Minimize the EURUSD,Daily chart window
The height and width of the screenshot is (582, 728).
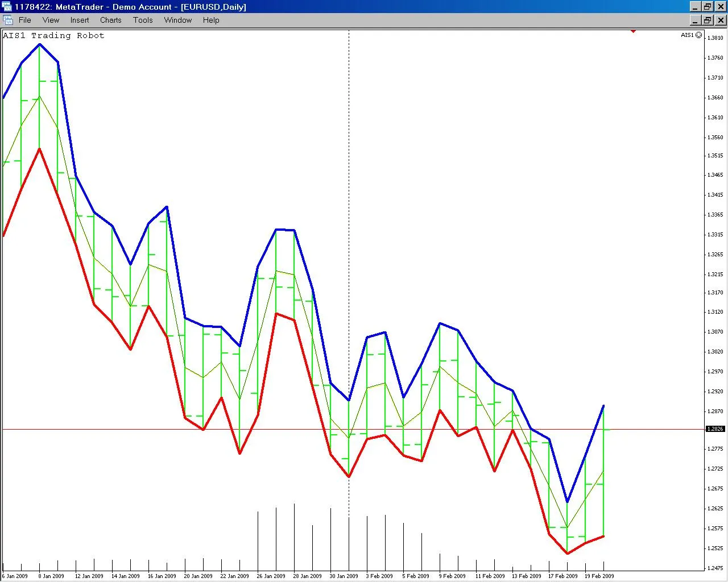coord(695,20)
